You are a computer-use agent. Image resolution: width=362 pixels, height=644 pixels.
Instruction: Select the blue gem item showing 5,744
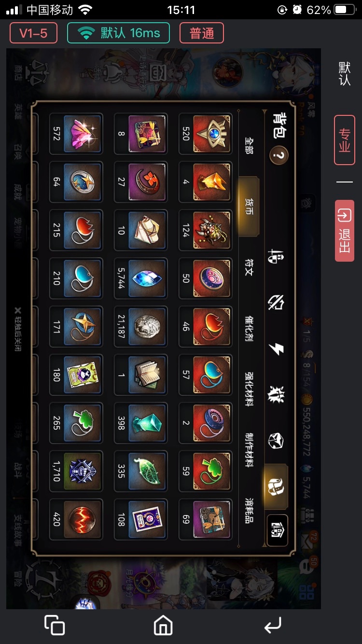[140, 279]
